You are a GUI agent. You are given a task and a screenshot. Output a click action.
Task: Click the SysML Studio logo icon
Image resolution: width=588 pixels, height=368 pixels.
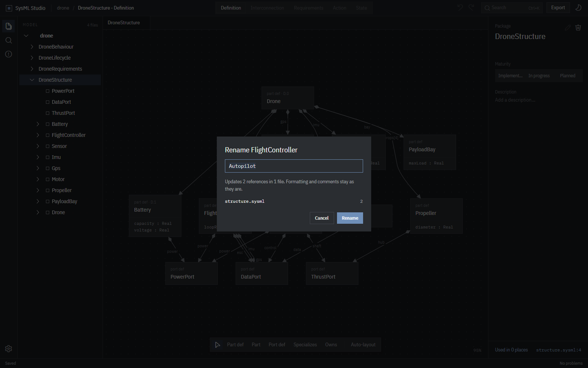point(9,8)
